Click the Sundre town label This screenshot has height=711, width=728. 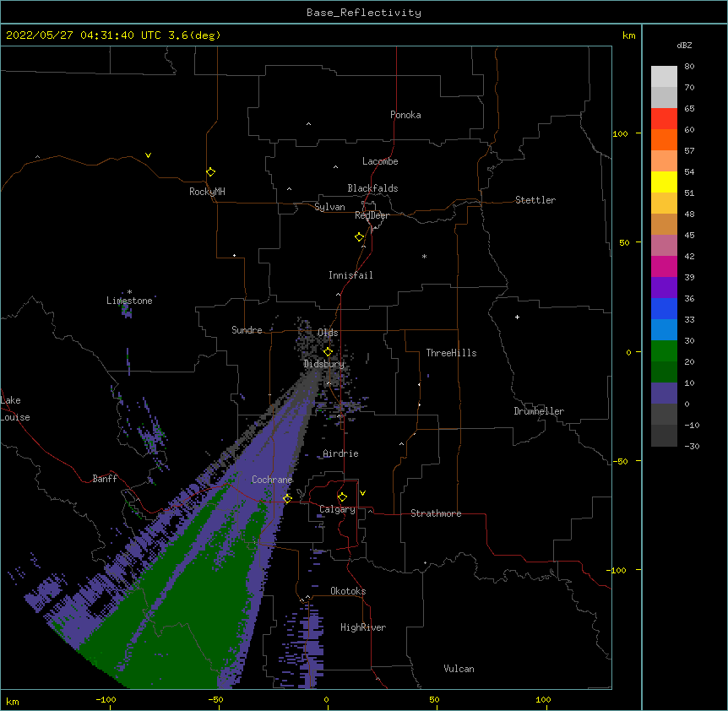pos(247,330)
